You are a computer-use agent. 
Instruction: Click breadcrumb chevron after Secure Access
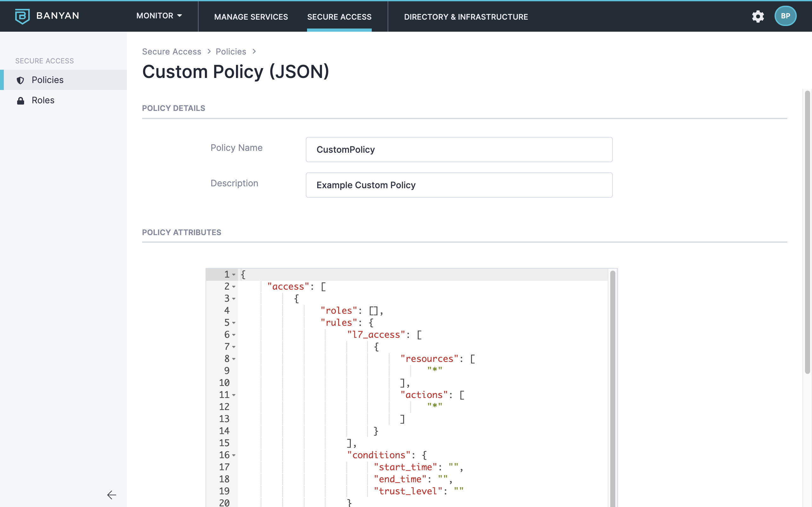coord(209,51)
